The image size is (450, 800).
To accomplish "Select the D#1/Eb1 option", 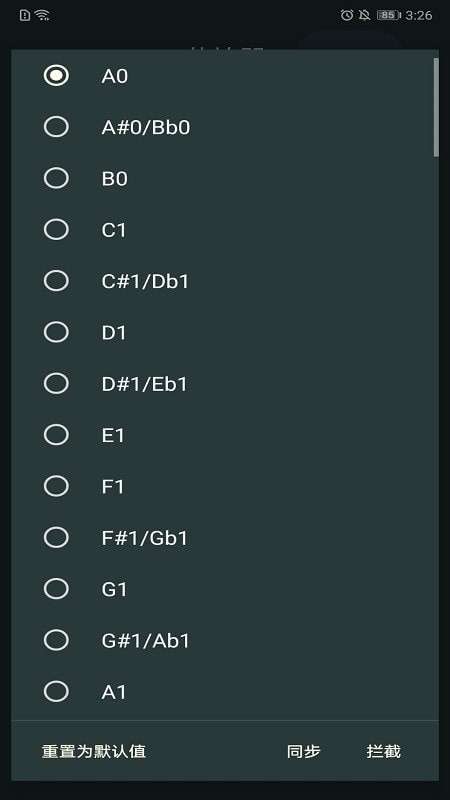I will click(x=56, y=383).
